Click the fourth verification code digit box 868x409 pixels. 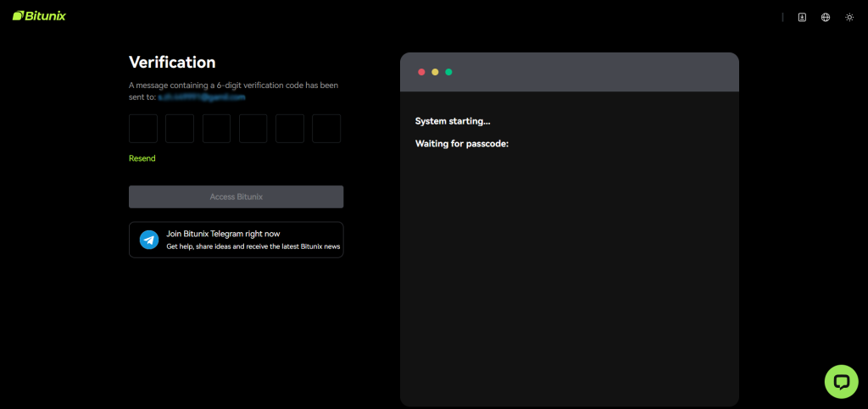point(253,129)
